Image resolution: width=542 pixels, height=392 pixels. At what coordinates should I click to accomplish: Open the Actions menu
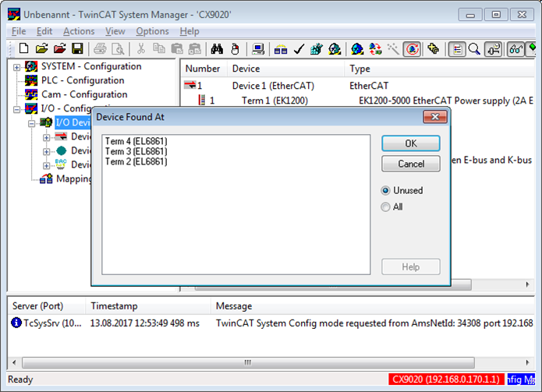point(79,31)
